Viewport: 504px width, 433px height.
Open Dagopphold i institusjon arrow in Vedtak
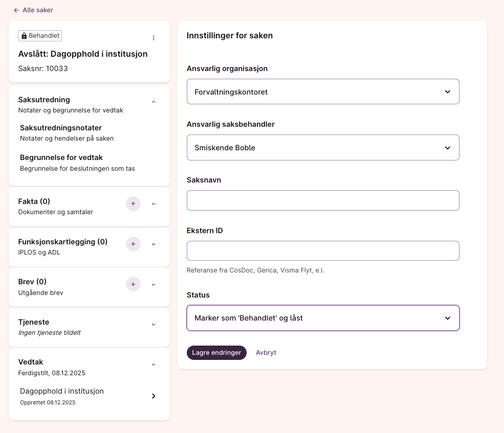[154, 396]
